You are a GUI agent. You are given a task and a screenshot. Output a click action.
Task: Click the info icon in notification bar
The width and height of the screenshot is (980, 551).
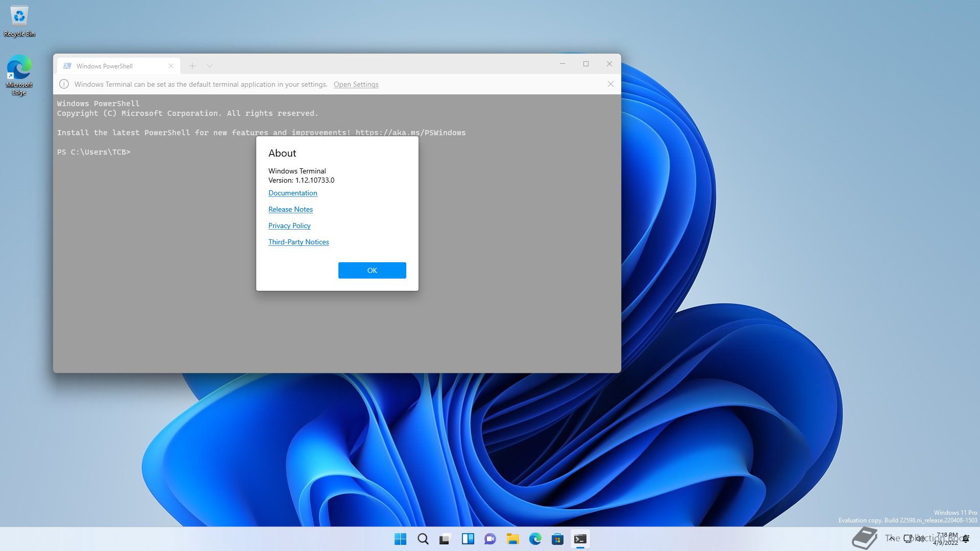[x=64, y=84]
